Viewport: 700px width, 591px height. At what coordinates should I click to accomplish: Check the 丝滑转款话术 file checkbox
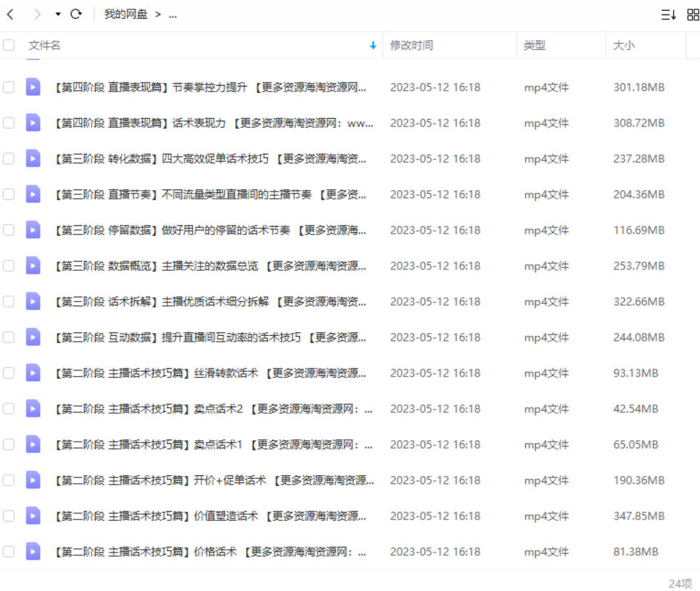click(x=9, y=372)
